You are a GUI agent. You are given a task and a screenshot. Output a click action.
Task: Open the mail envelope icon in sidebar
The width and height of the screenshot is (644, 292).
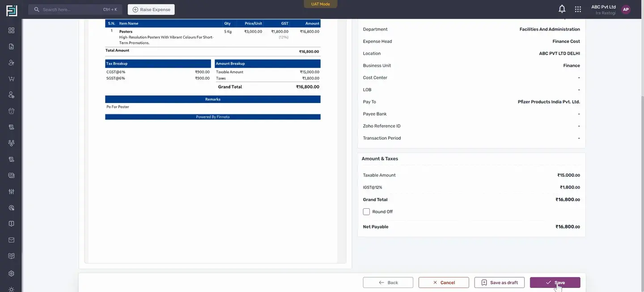11,240
